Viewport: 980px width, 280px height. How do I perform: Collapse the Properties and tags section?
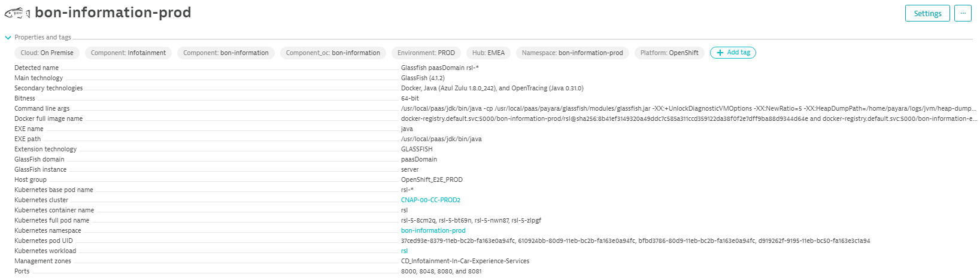click(8, 37)
